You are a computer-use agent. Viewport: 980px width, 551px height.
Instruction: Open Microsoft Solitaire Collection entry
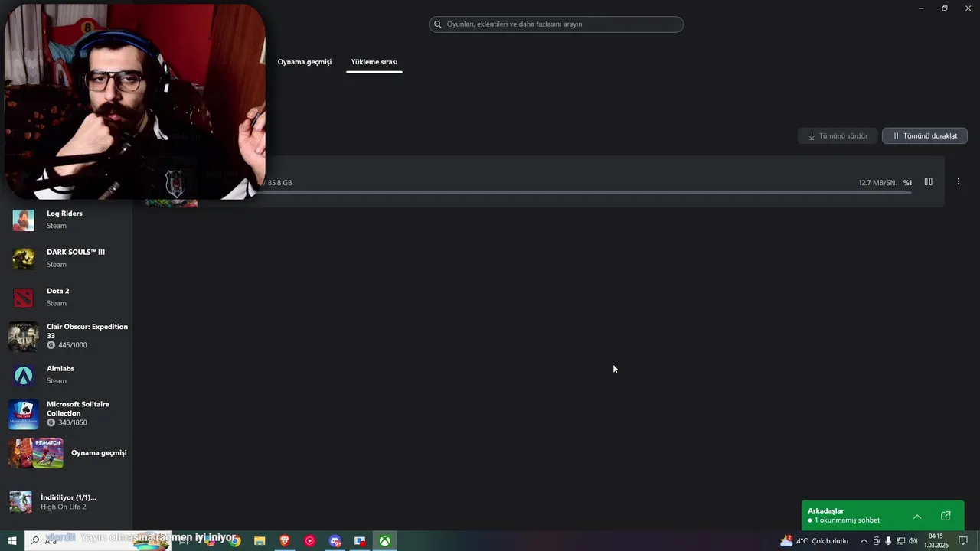[67, 414]
